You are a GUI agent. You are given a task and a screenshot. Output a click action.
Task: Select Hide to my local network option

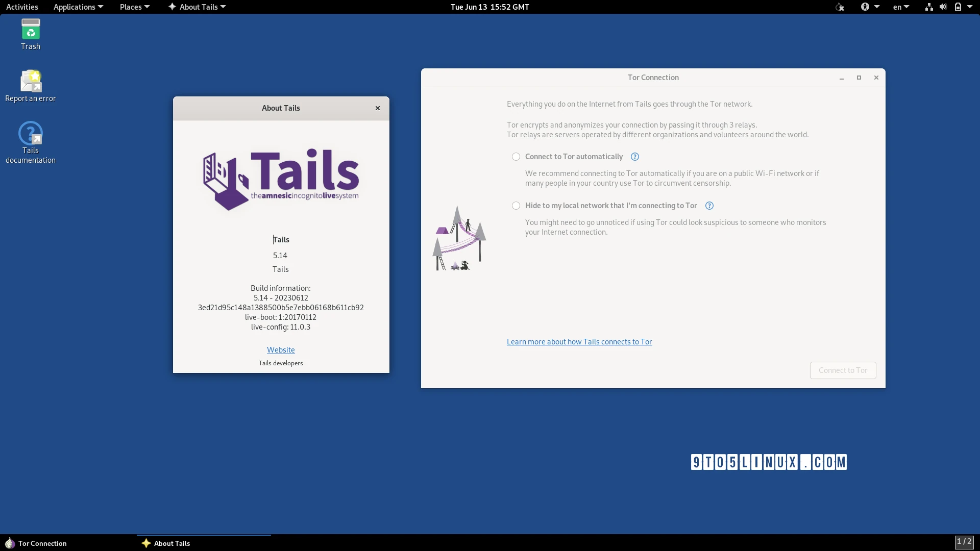pos(516,206)
